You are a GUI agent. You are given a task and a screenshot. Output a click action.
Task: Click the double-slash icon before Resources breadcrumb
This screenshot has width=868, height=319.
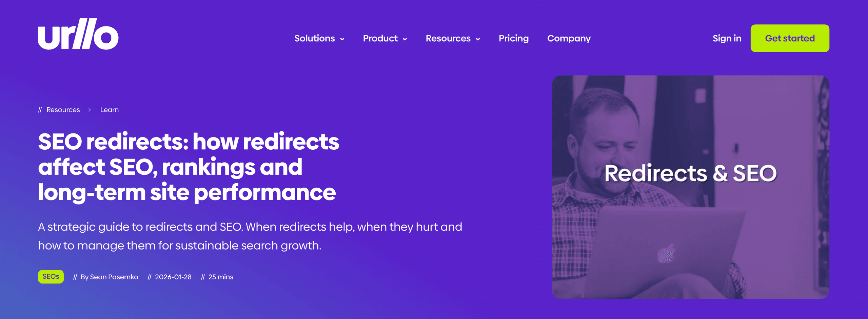[40, 110]
